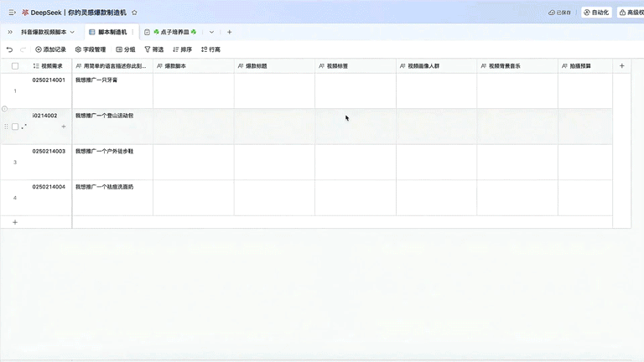Select the 爆款标题 column header
Image resolution: width=644 pixels, height=362 pixels.
pyautogui.click(x=274, y=66)
